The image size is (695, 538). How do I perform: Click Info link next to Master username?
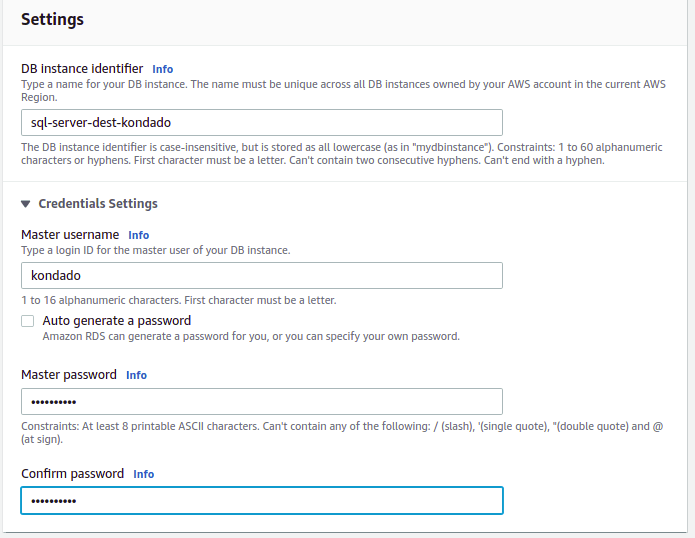click(138, 235)
